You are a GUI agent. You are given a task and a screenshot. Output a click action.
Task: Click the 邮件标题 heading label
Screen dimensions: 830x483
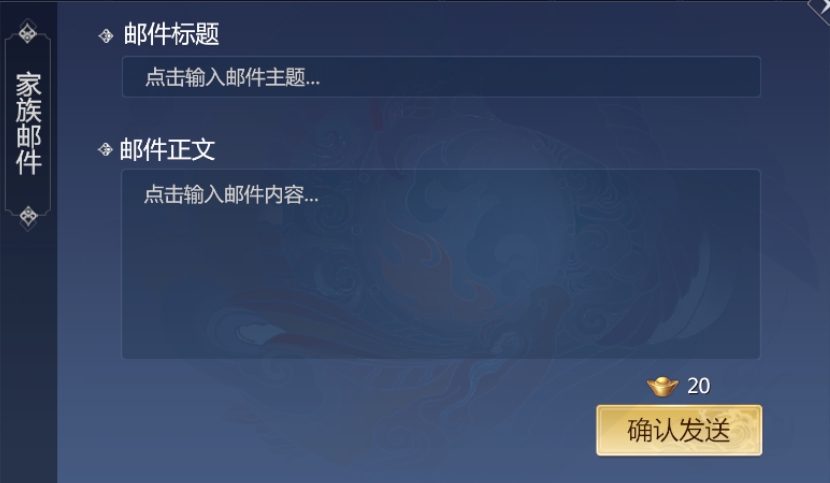(x=171, y=34)
